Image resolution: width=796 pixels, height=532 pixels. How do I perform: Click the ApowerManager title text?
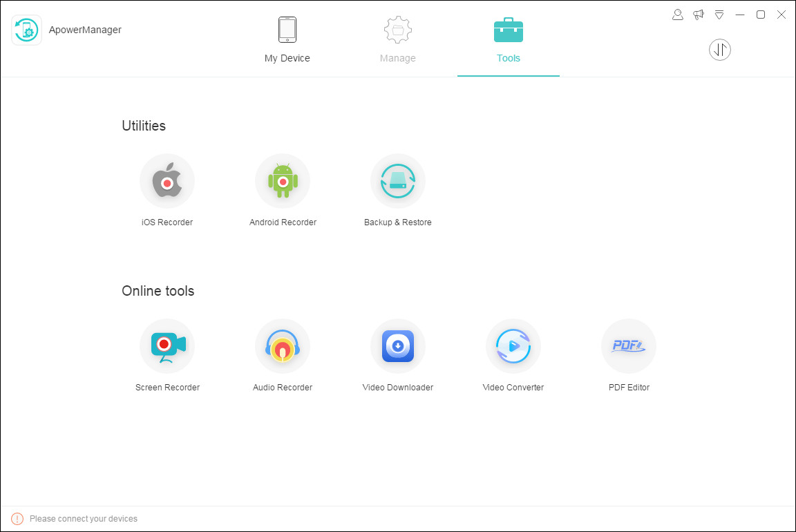[85, 30]
